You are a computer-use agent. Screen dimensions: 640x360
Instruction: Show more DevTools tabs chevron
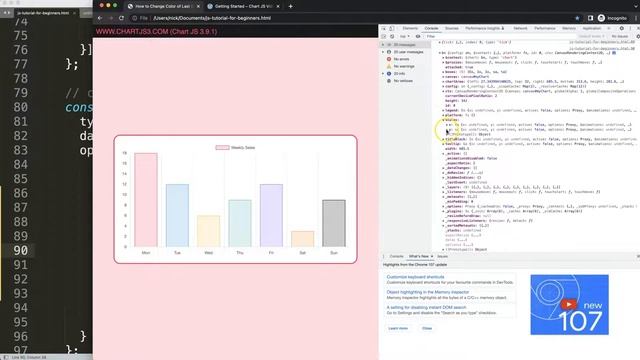point(609,28)
